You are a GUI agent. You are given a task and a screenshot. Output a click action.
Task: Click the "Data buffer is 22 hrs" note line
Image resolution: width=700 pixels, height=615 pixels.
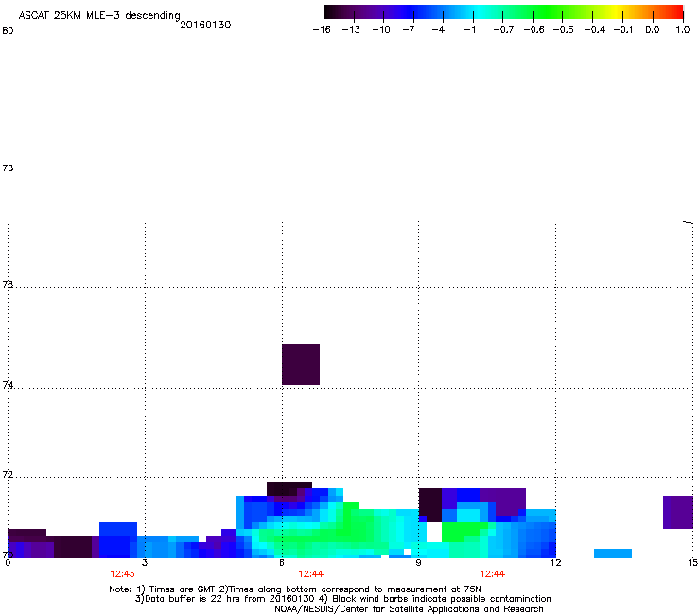pos(342,599)
